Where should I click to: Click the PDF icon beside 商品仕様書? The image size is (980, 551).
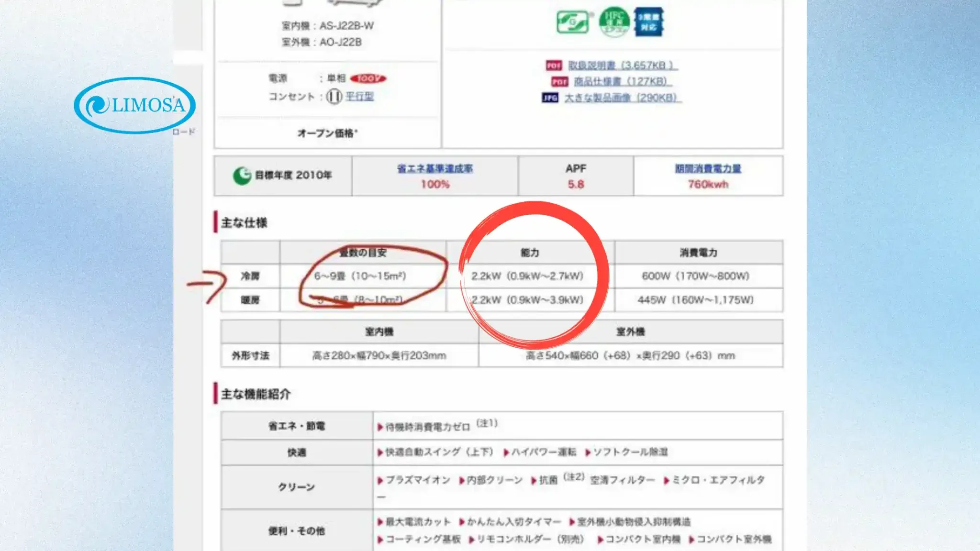[559, 82]
